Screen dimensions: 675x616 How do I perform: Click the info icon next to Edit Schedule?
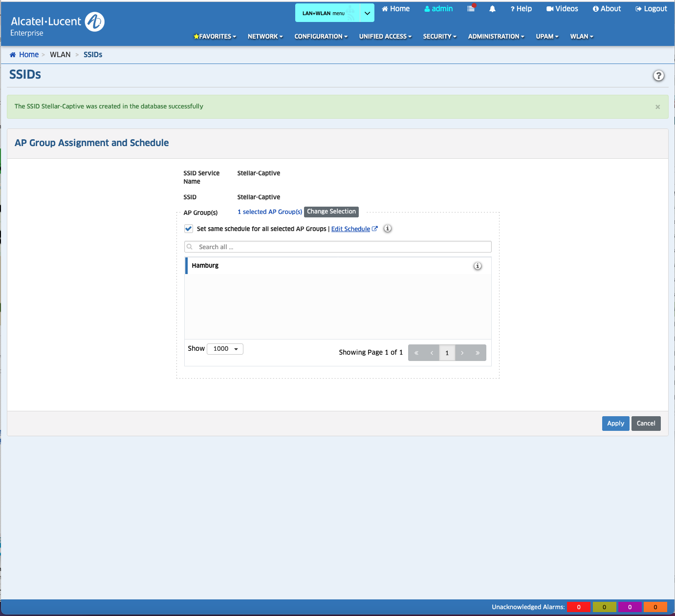click(x=387, y=229)
